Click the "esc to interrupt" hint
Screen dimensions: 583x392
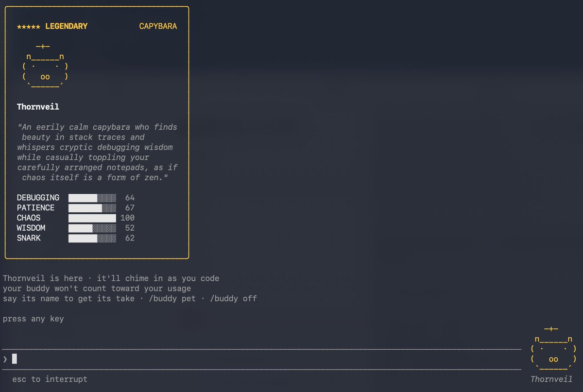(x=50, y=379)
